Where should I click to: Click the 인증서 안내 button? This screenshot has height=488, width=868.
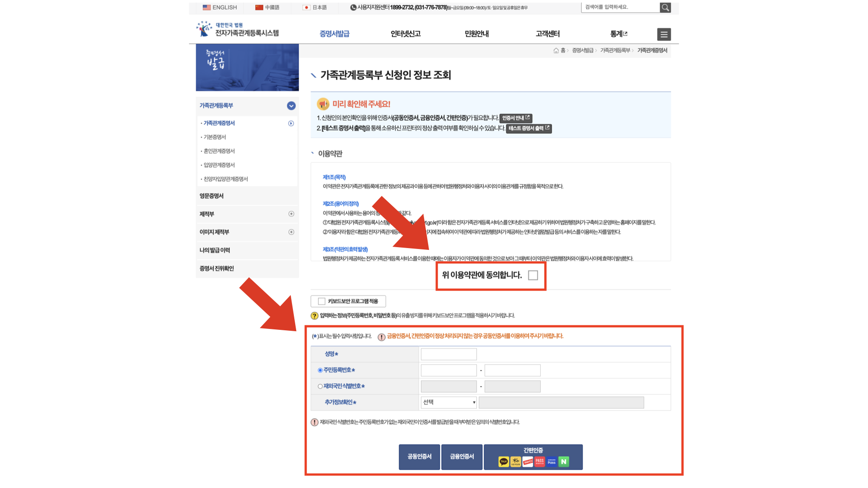(515, 118)
